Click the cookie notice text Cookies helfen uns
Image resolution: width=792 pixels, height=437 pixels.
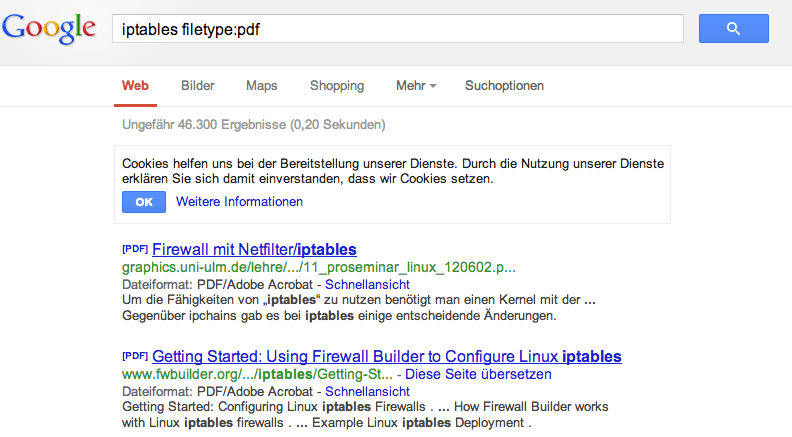pyautogui.click(x=392, y=171)
